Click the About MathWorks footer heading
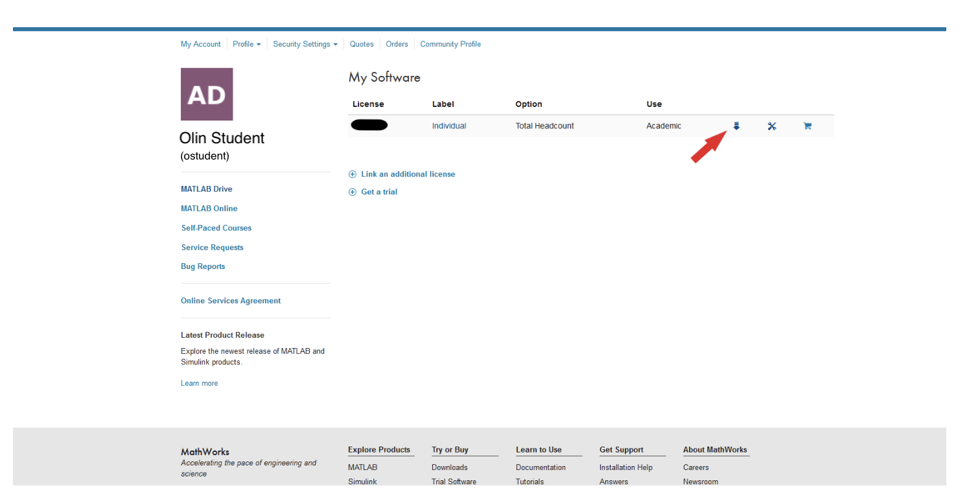This screenshot has height=503, width=980. point(715,450)
